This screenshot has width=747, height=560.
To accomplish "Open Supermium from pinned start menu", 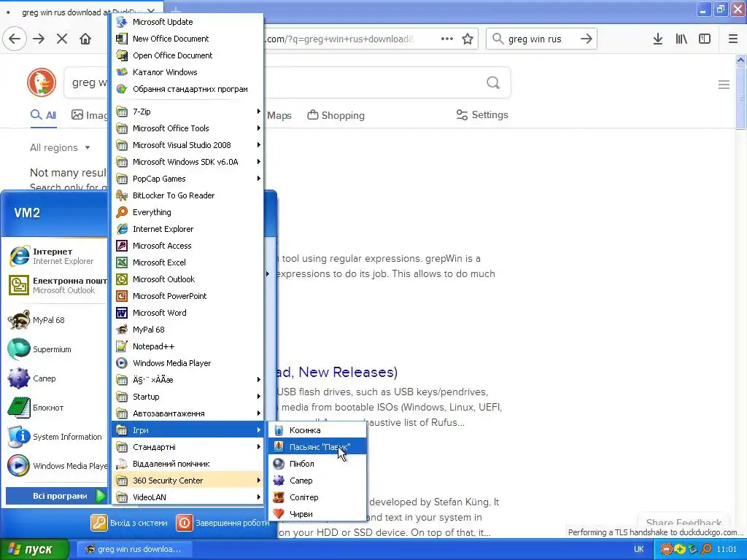I will (x=56, y=349).
